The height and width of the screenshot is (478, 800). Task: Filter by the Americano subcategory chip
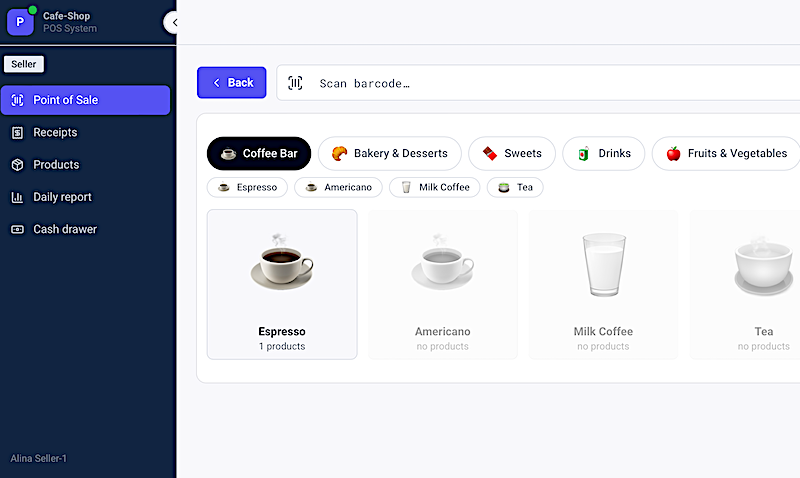point(338,187)
